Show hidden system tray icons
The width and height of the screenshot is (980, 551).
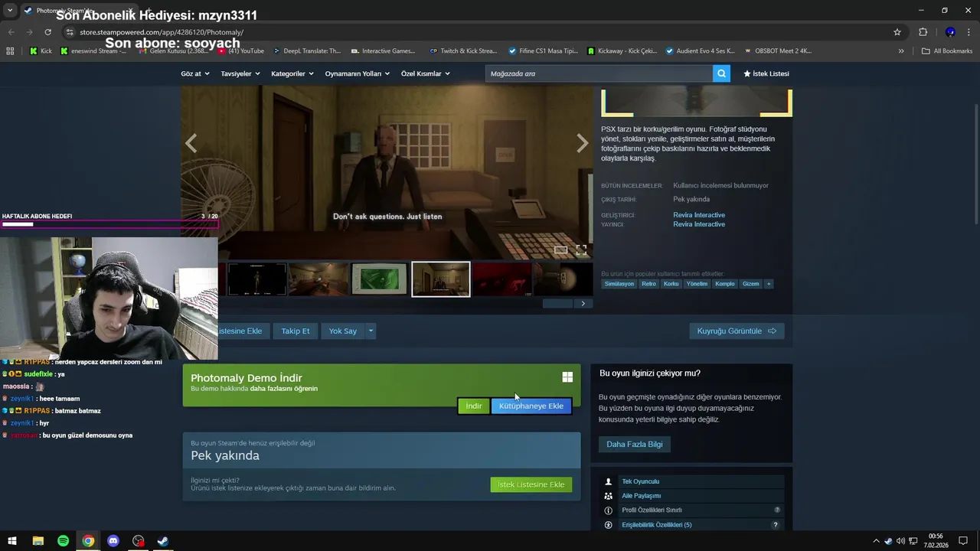876,541
